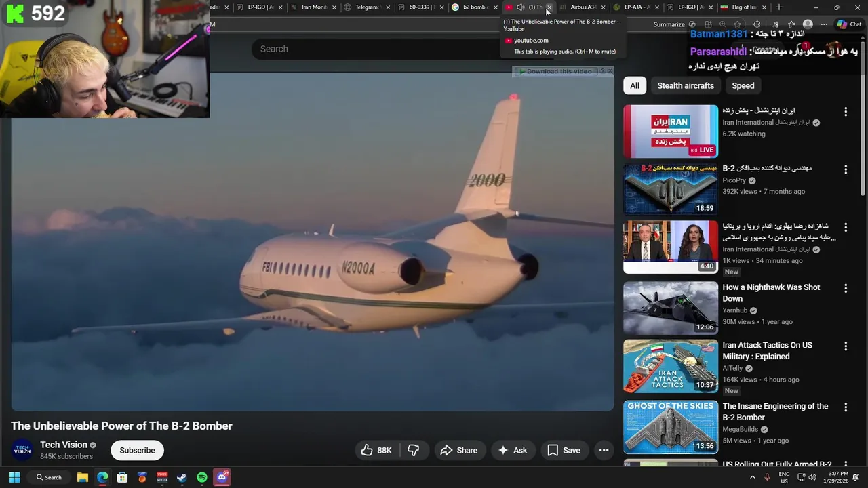868x488 pixels.
Task: Open the notifications bell in taskbar
Action: point(856,477)
